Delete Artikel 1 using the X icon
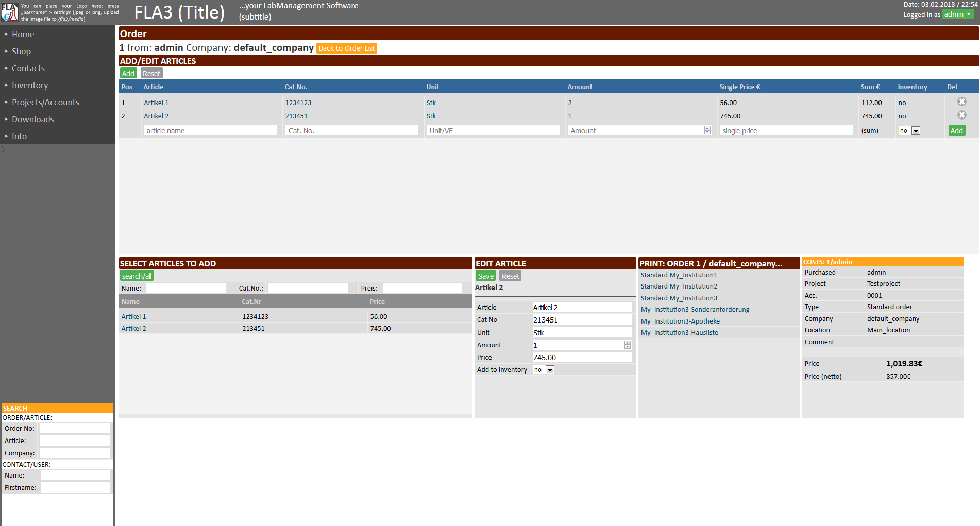This screenshot has width=980, height=526. [961, 101]
